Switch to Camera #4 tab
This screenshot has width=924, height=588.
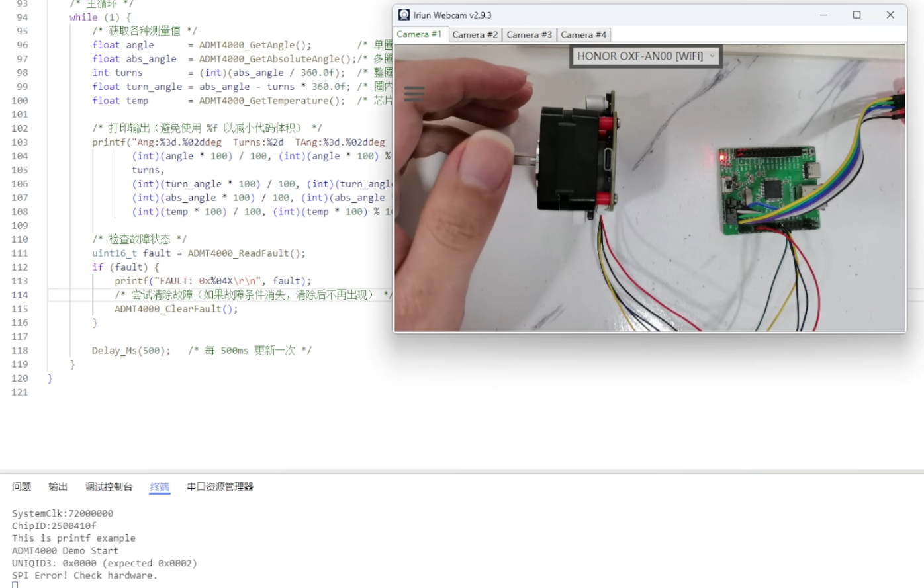coord(584,34)
